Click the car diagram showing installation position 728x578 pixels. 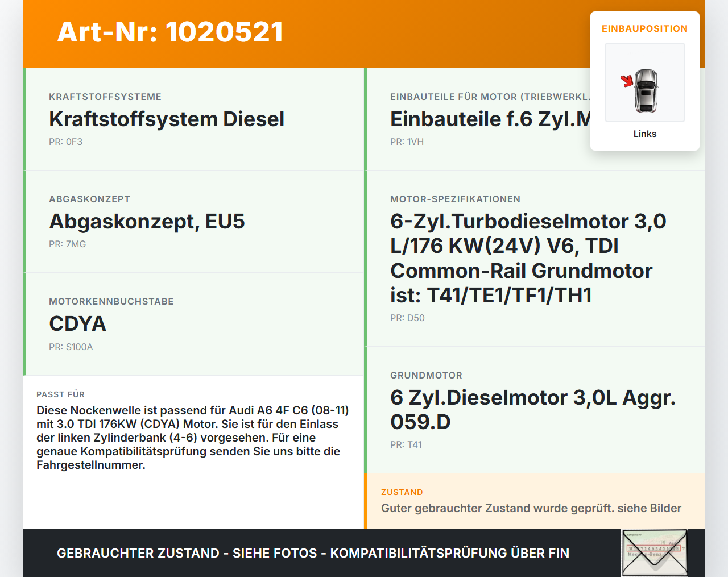[x=644, y=82]
